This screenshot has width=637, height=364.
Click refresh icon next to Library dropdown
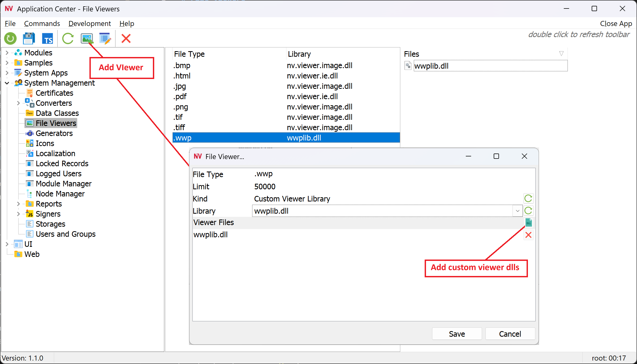(x=528, y=211)
